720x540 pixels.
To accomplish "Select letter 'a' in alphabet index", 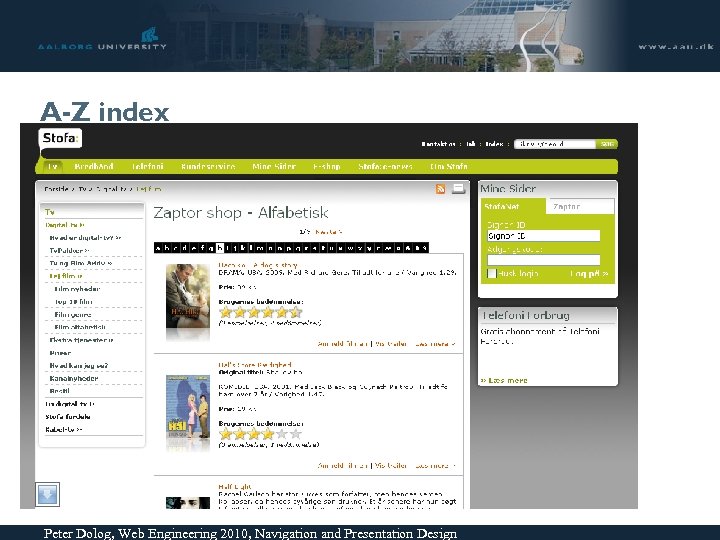I will pyautogui.click(x=158, y=248).
